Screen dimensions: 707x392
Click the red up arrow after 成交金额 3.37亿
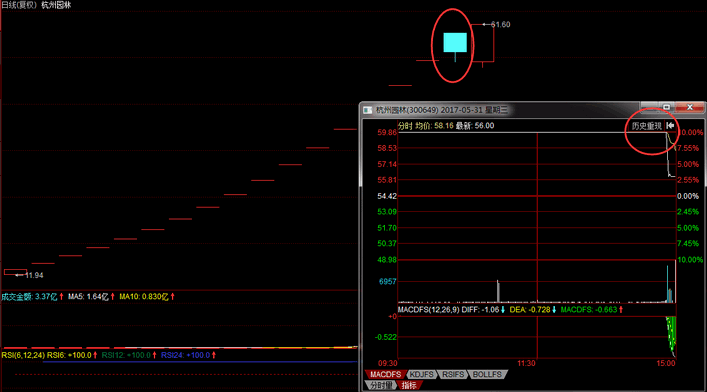click(61, 296)
